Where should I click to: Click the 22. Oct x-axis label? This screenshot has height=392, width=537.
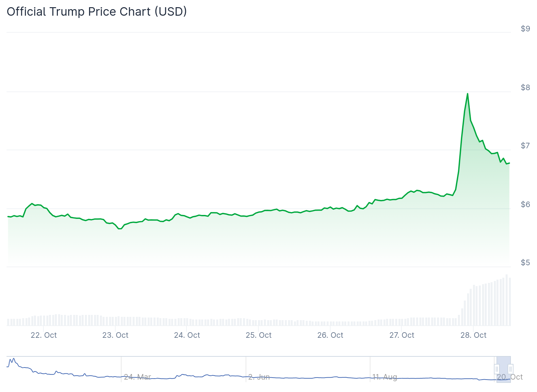[x=44, y=335]
